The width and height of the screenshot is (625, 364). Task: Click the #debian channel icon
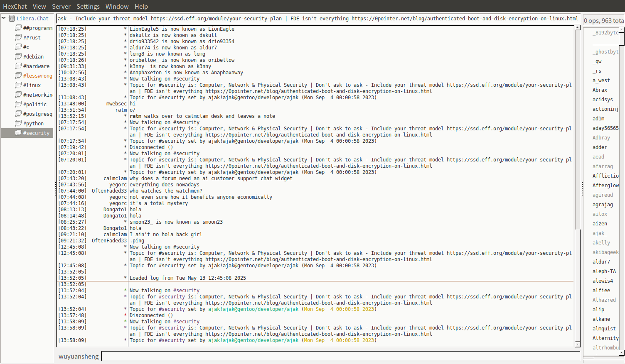point(18,56)
